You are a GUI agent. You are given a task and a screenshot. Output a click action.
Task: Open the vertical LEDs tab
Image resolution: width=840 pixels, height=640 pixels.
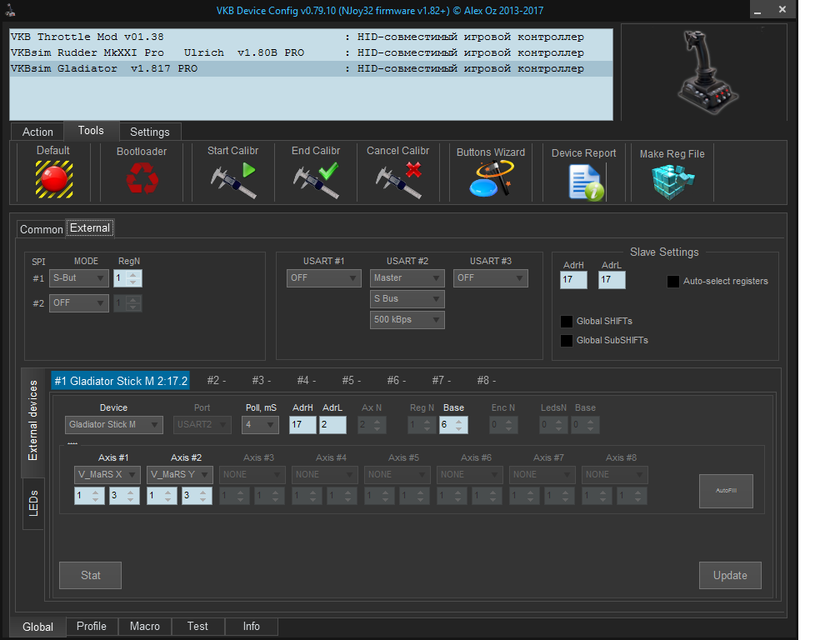[33, 502]
